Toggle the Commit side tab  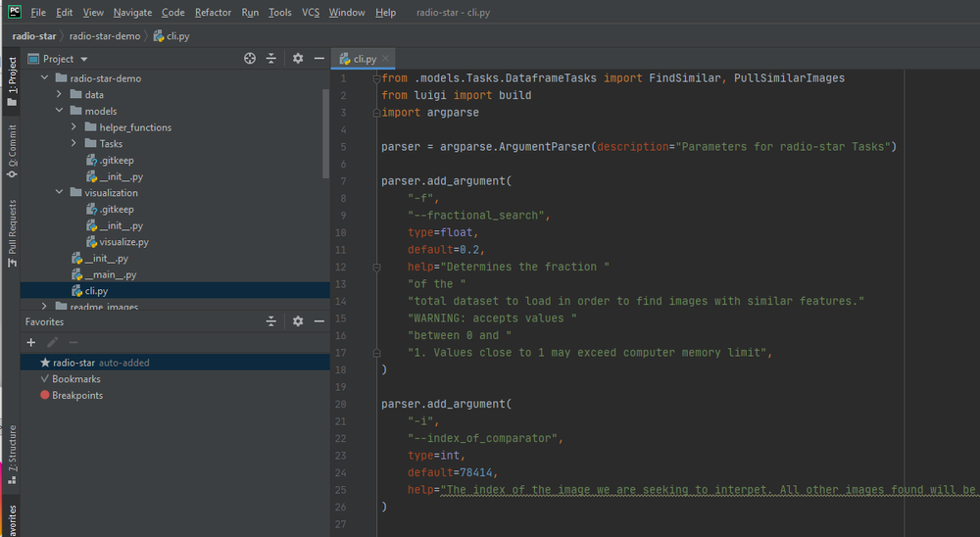pos(11,151)
